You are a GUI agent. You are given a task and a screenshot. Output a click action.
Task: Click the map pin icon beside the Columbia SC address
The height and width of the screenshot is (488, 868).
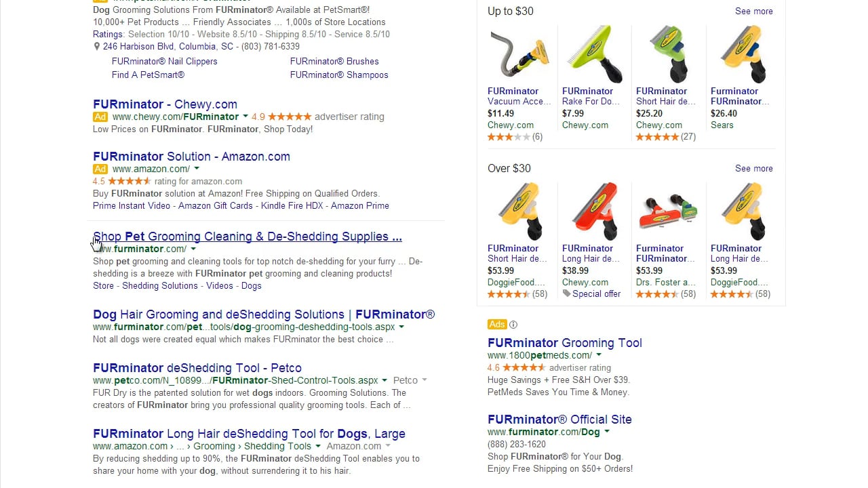(x=97, y=47)
